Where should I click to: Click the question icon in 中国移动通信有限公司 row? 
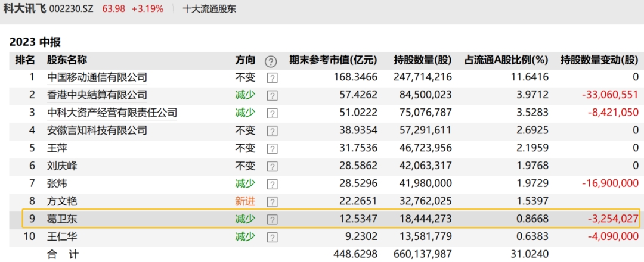click(x=272, y=78)
